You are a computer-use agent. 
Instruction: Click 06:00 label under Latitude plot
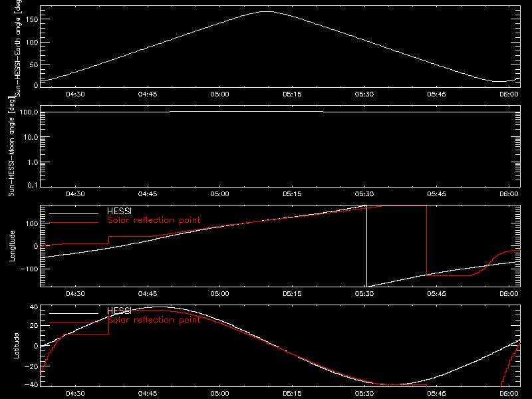coord(509,394)
